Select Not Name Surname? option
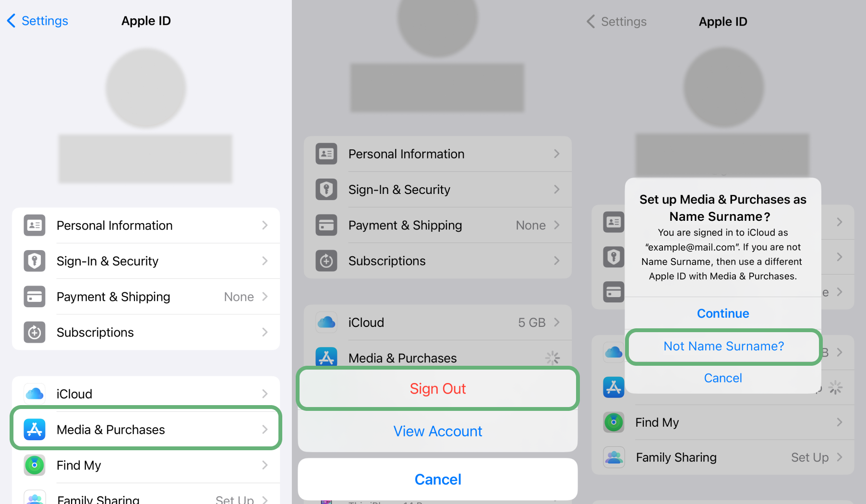 (723, 347)
